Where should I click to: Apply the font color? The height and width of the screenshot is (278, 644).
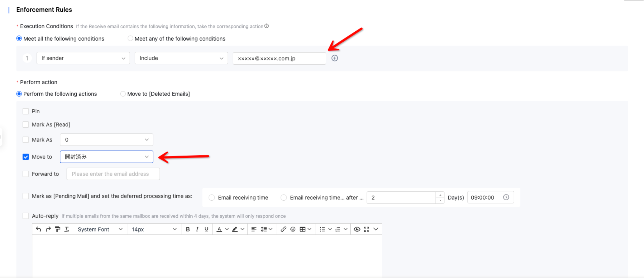click(219, 229)
